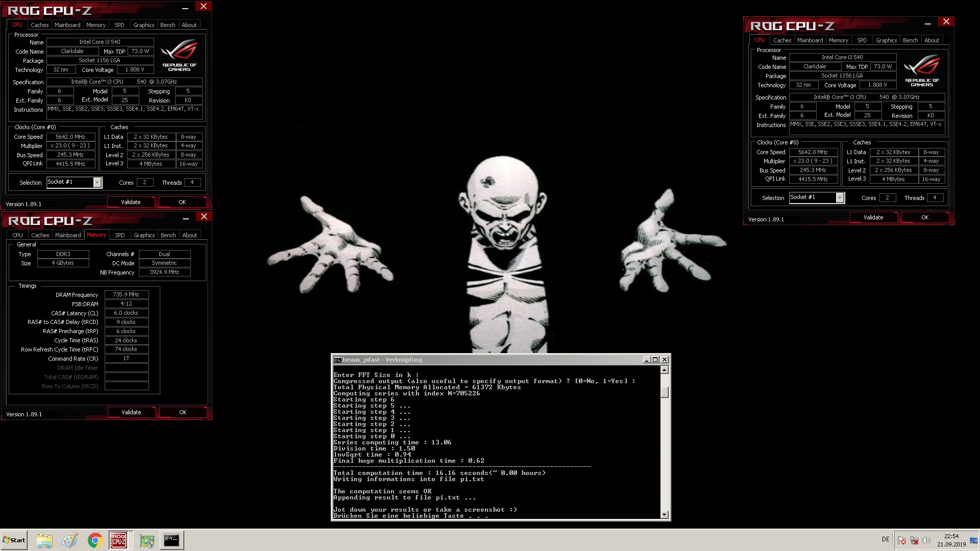Screen dimensions: 980x551
Task: Click Validate in the upper-left CPU-Z window
Action: point(131,202)
